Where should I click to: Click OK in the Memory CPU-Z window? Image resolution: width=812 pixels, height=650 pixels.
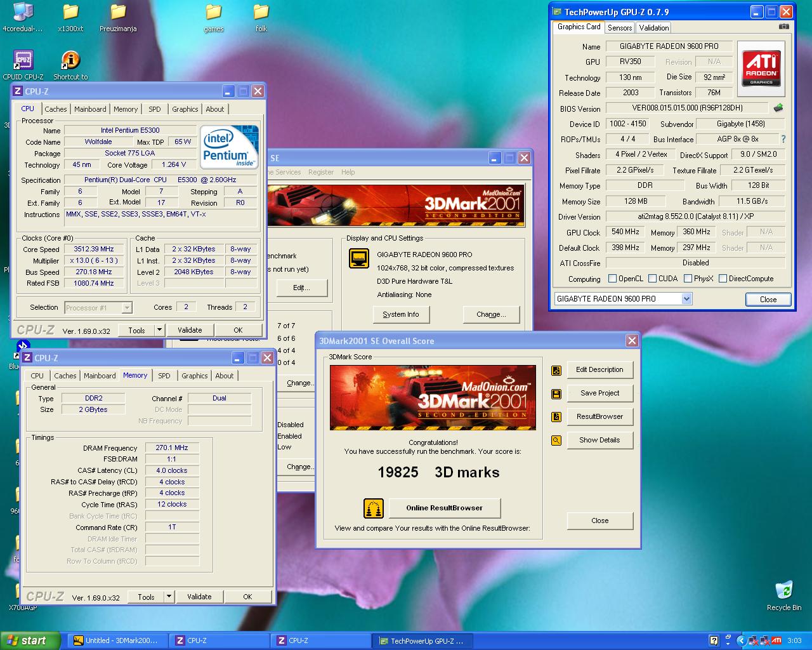click(247, 597)
